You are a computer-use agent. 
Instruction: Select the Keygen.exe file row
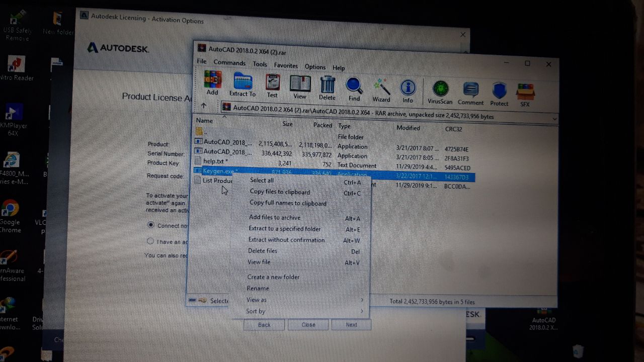pyautogui.click(x=333, y=174)
